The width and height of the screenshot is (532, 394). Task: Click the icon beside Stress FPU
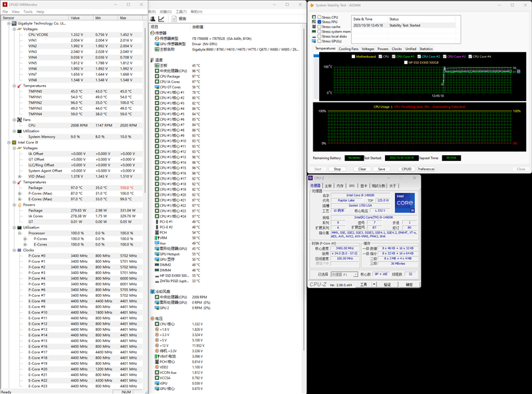tap(314, 22)
